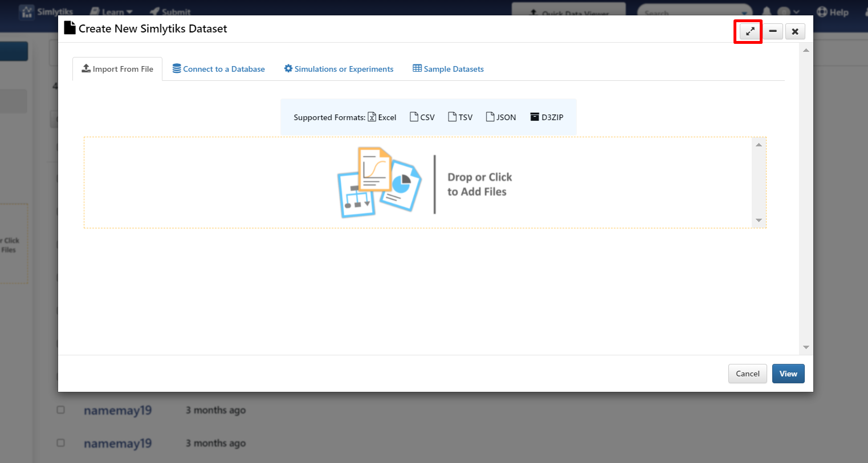868x463 pixels.
Task: Select the Simulations or Experiments tab
Action: pyautogui.click(x=339, y=69)
